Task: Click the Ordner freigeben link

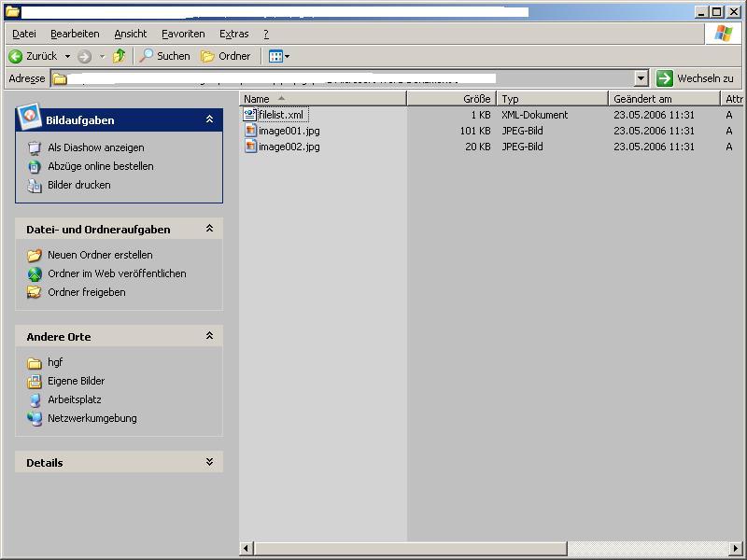Action: (x=87, y=292)
